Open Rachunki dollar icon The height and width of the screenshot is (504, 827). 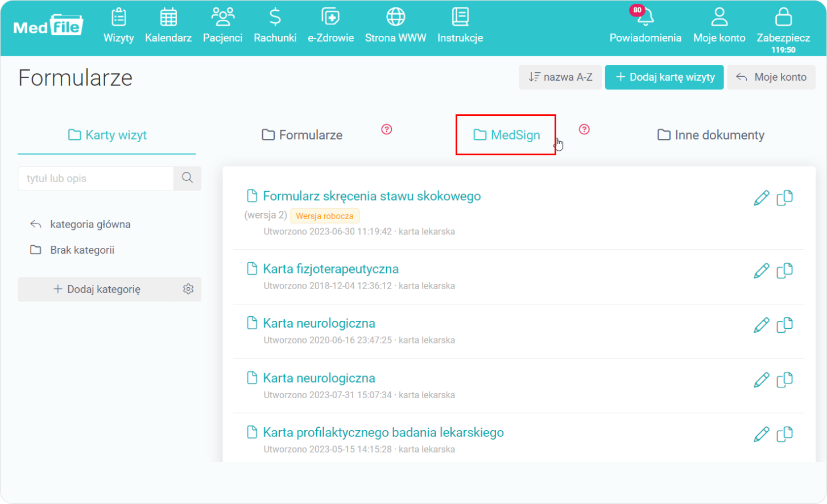click(x=275, y=18)
